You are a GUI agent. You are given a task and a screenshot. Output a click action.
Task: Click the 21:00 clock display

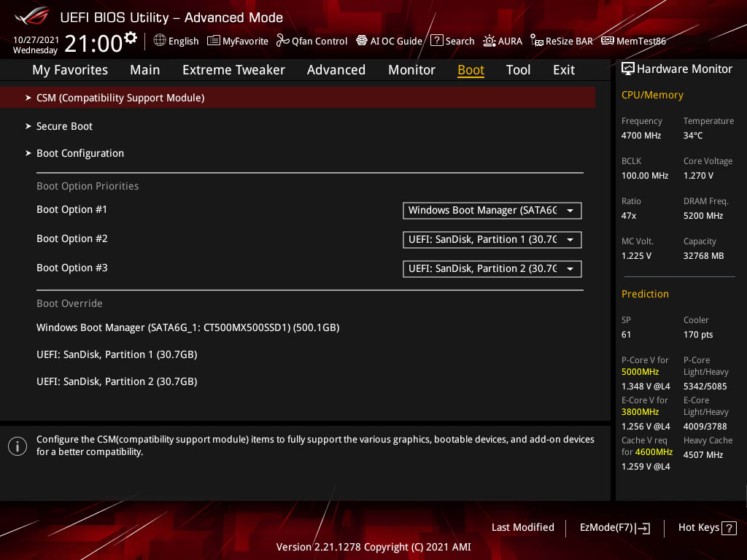point(93,44)
